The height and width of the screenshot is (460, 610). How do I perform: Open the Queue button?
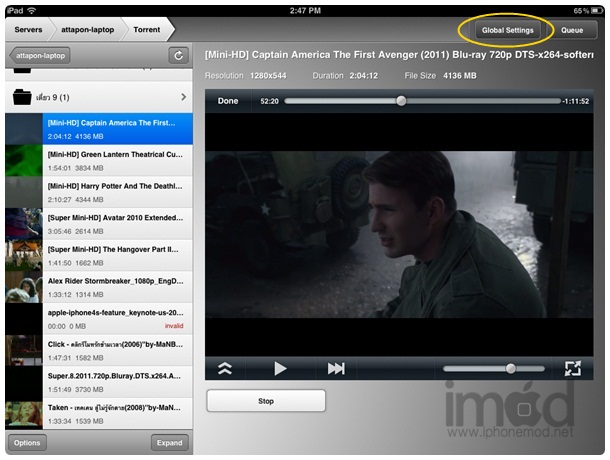tap(572, 30)
